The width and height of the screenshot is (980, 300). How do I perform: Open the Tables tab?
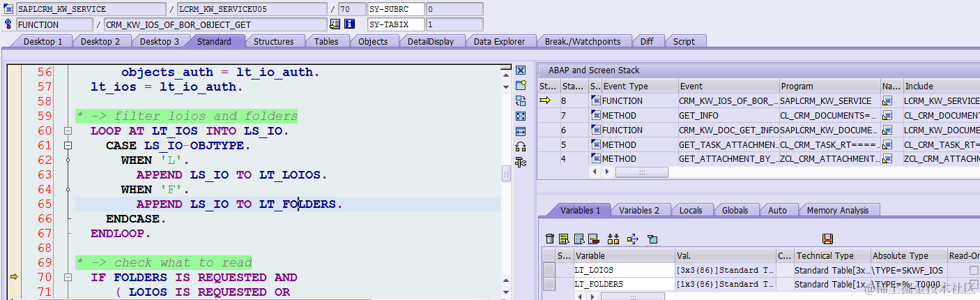click(x=326, y=42)
